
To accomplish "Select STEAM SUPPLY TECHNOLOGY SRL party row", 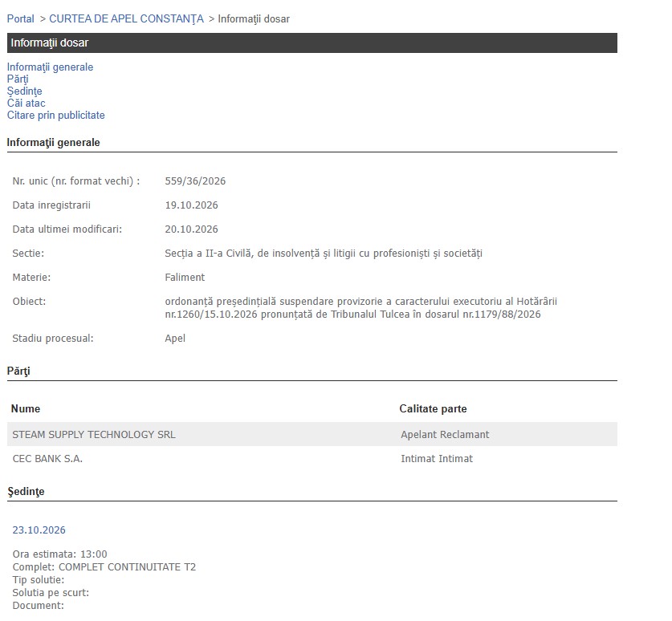I will (312, 434).
